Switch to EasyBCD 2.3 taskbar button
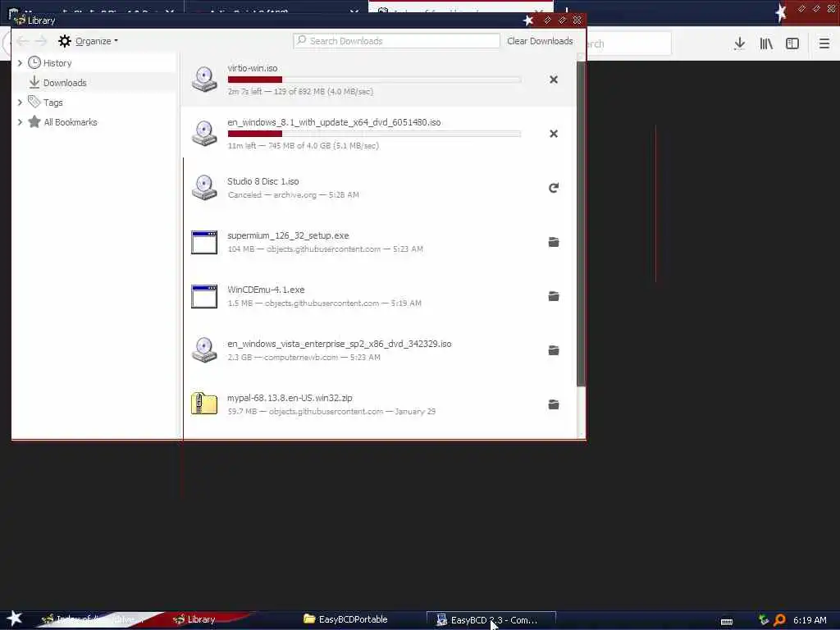The width and height of the screenshot is (840, 630). (491, 620)
